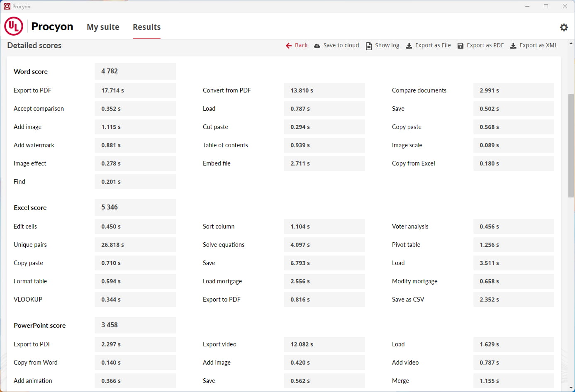This screenshot has height=392, width=575.
Task: Click the Back arrow icon
Action: (289, 46)
